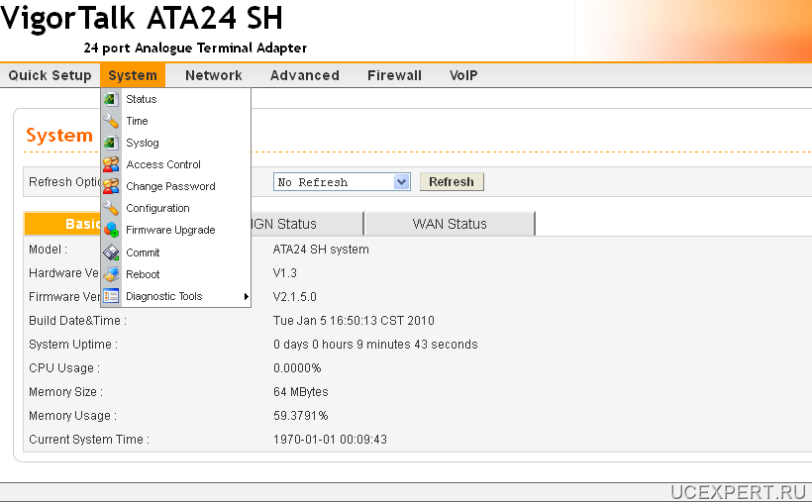Click uptime value 0 days 0 hours
812x504 pixels.
(375, 345)
